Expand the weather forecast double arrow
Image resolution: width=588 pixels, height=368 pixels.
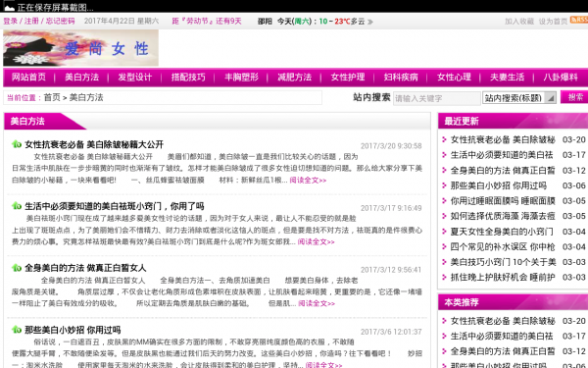tap(370, 22)
